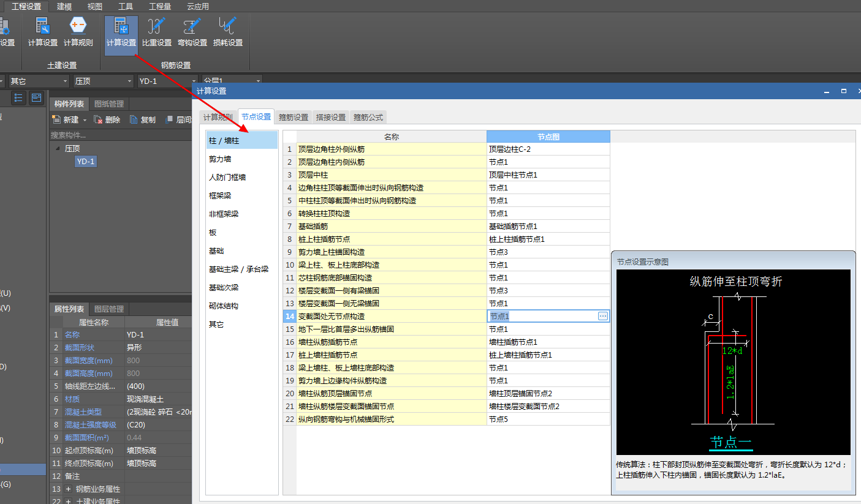The image size is (861, 504).
Task: Click 墙柱顶层锚固节点2 cell
Action: [548, 394]
